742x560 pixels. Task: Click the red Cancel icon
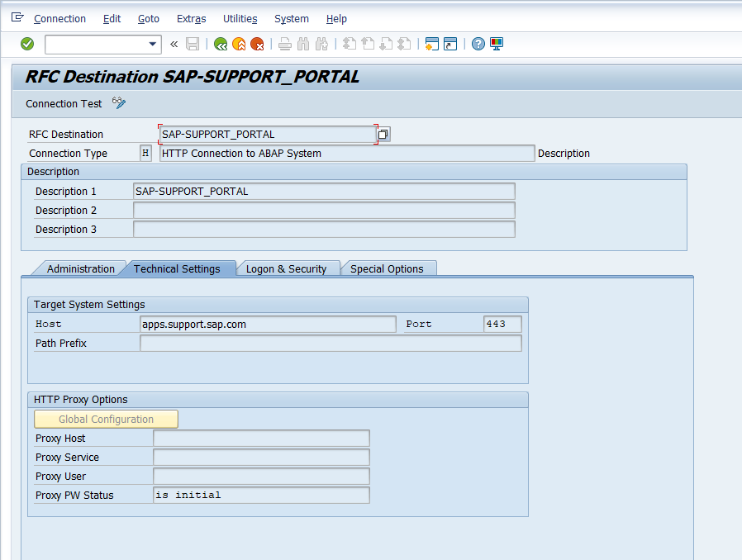coord(258,44)
